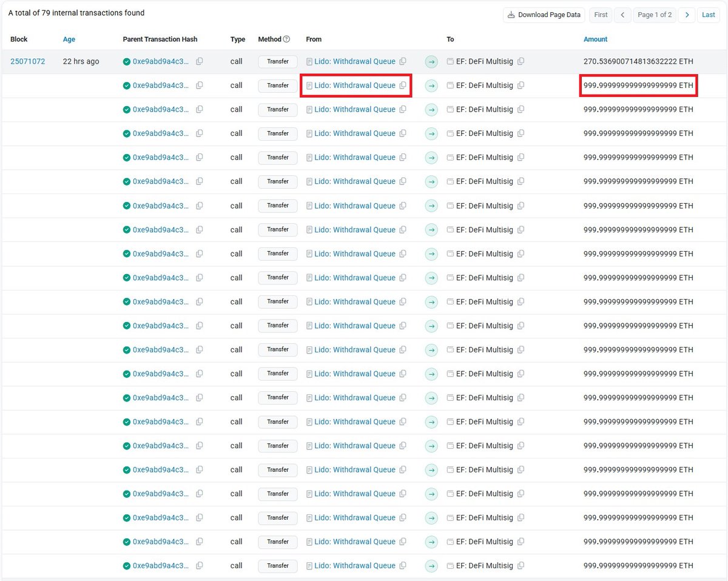Click 'call' type in block 25071072 row
The height and width of the screenshot is (581, 728).
click(237, 61)
